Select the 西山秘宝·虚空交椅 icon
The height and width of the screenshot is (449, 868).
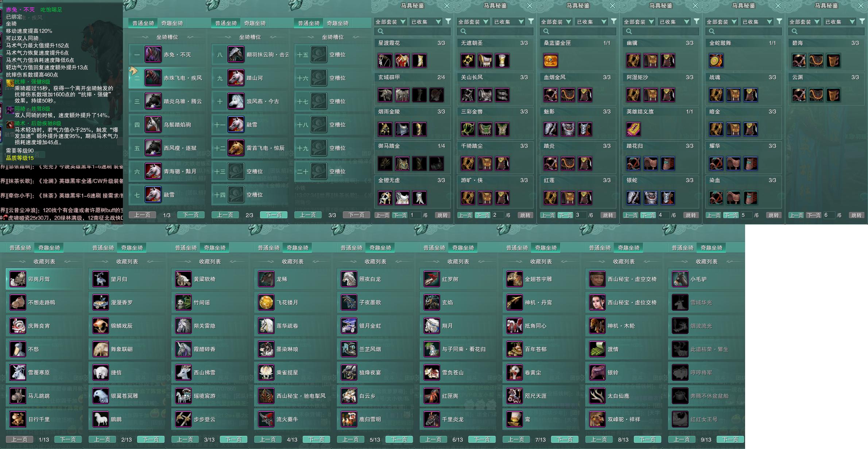tap(597, 279)
